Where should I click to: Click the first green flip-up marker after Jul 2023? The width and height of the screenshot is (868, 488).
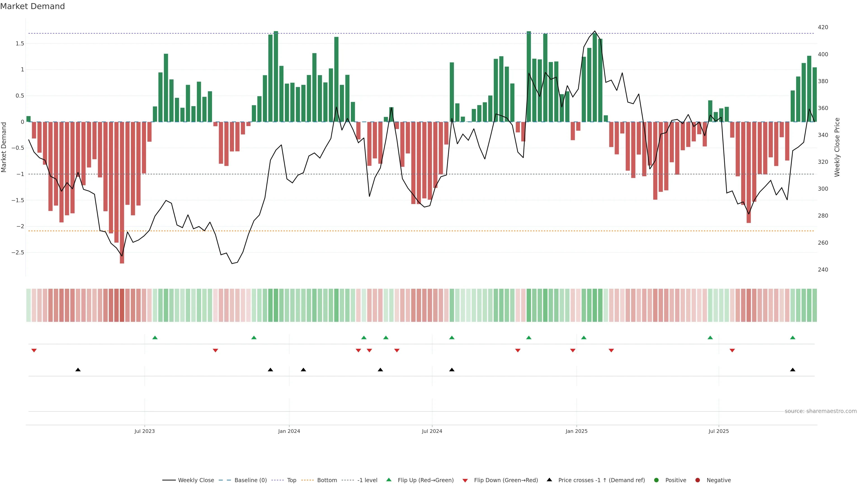(x=155, y=338)
